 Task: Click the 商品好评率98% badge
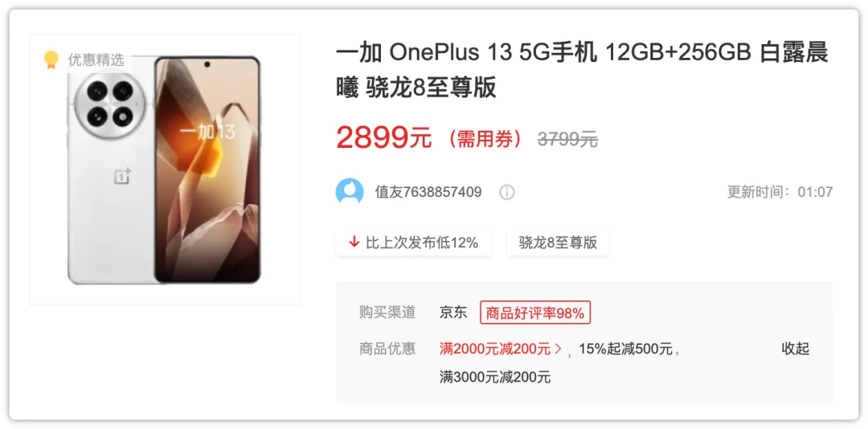[535, 313]
